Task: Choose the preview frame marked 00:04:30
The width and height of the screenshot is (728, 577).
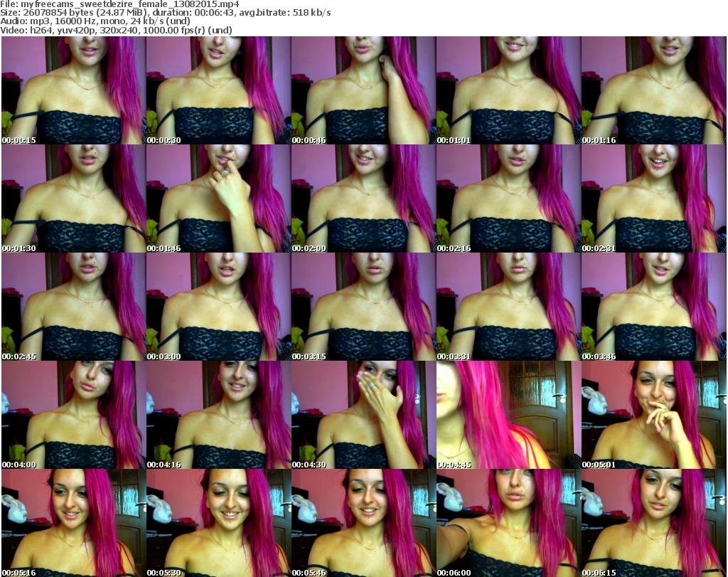Action: [x=363, y=415]
